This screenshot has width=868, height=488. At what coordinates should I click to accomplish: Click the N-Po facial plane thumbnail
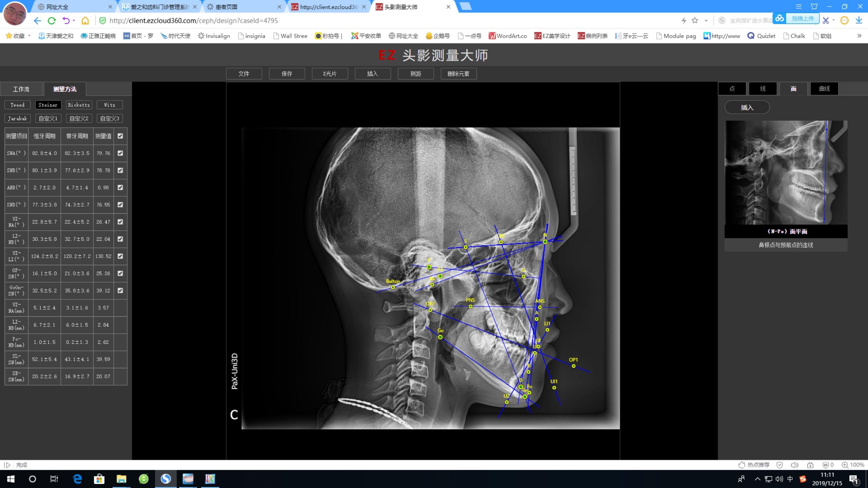point(786,172)
